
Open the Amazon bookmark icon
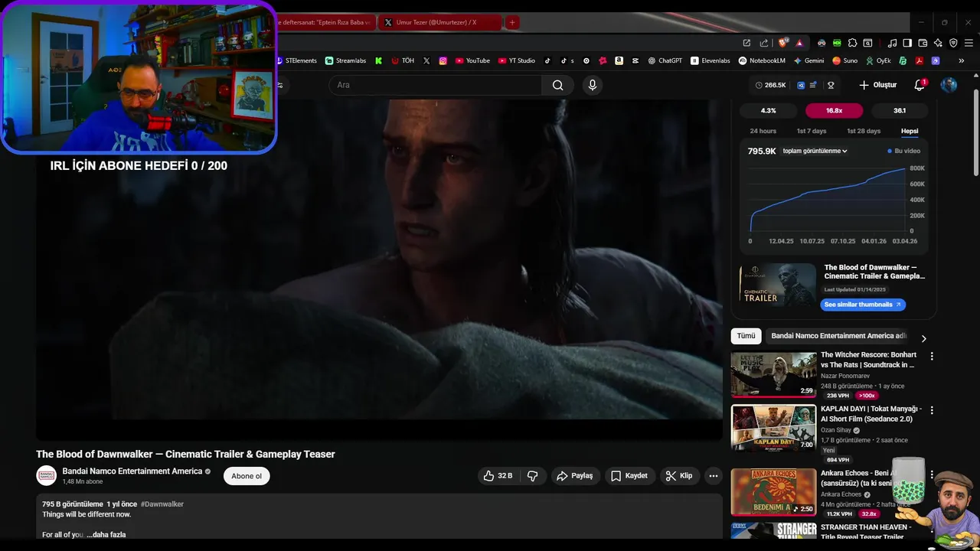click(x=619, y=60)
